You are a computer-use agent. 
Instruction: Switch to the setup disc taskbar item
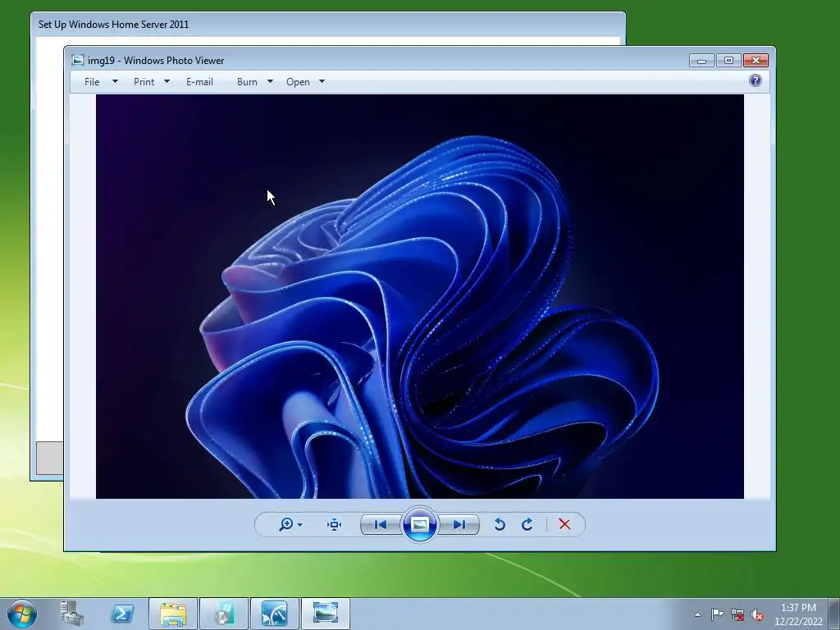point(224,614)
